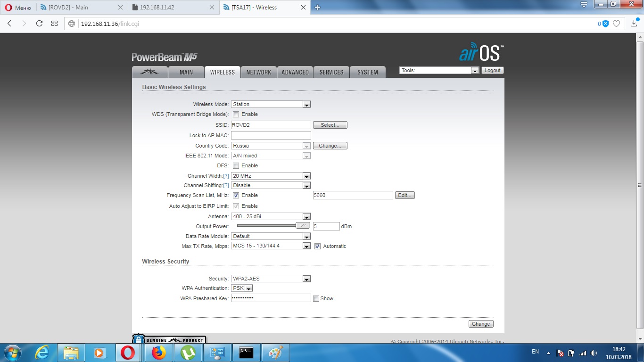The width and height of the screenshot is (644, 362).
Task: Open the tab menu icon in title bar
Action: point(584,4)
